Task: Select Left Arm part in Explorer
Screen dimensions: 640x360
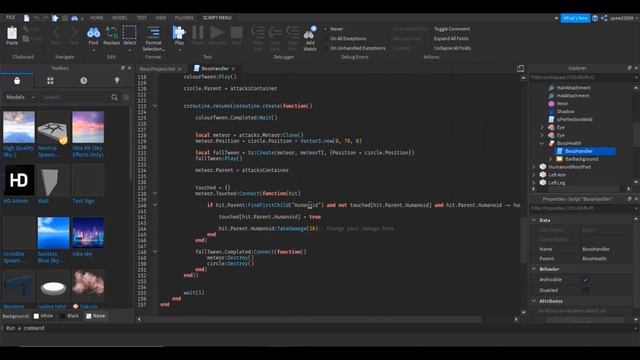Action: [557, 175]
